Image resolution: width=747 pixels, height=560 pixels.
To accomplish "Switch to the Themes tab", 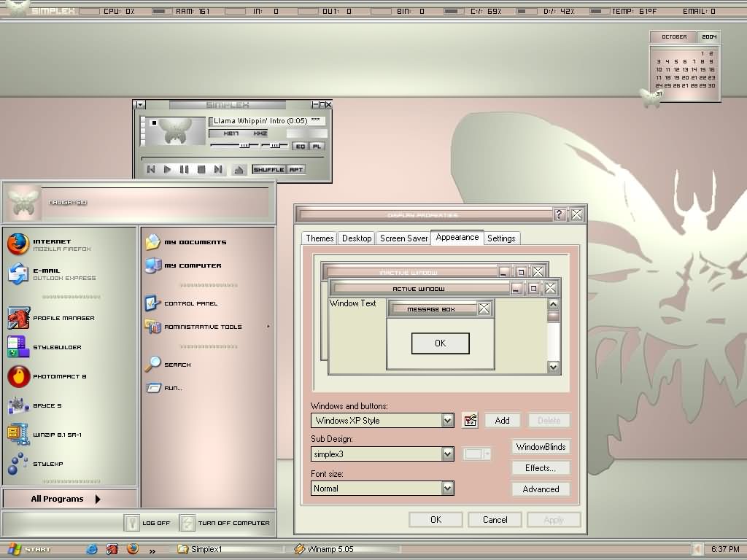I will 320,238.
